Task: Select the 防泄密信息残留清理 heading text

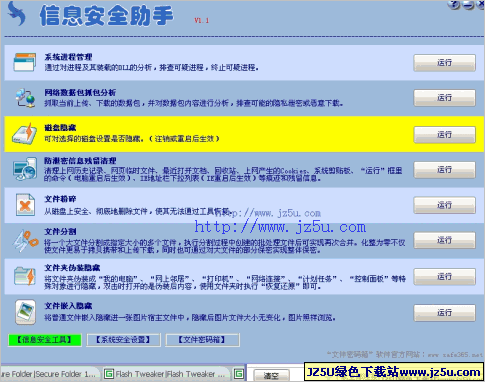Action: click(80, 161)
